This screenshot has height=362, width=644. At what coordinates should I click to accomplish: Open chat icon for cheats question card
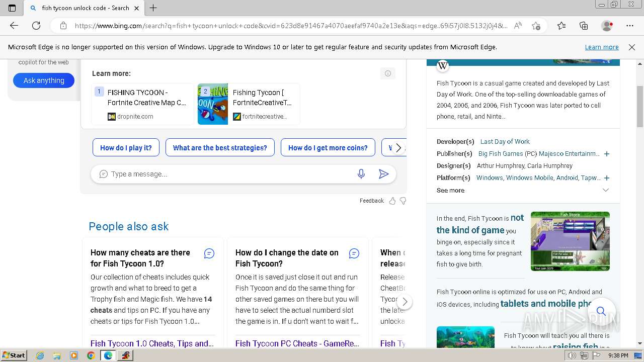[209, 253]
